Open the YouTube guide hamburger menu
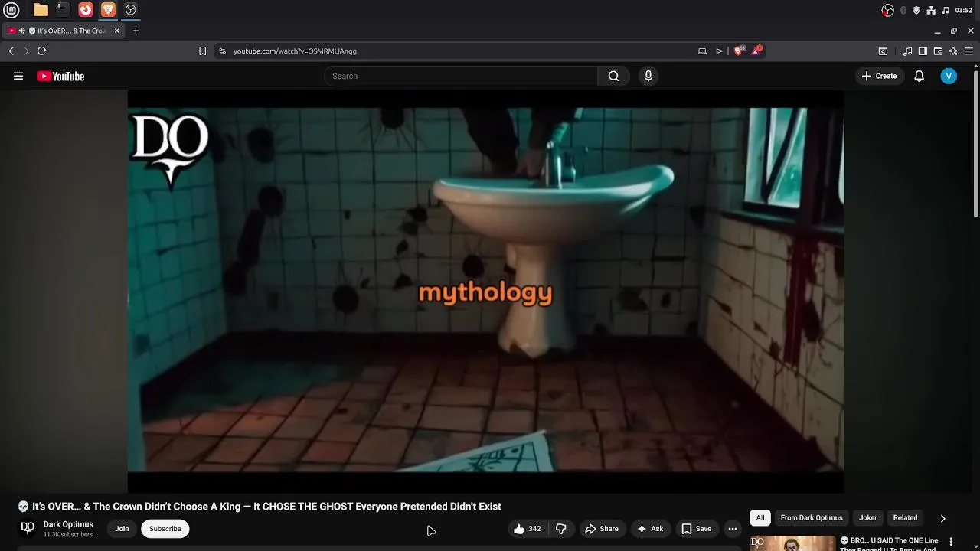 click(x=18, y=76)
